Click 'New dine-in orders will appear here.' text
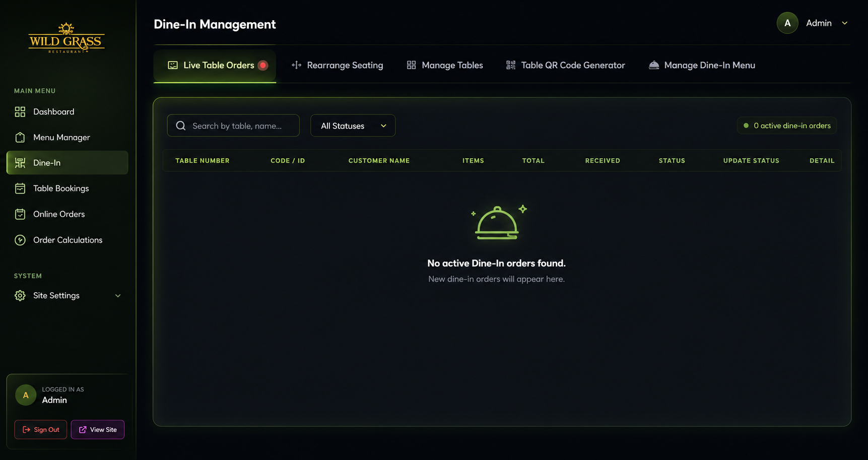Viewport: 868px width, 460px height. tap(497, 279)
